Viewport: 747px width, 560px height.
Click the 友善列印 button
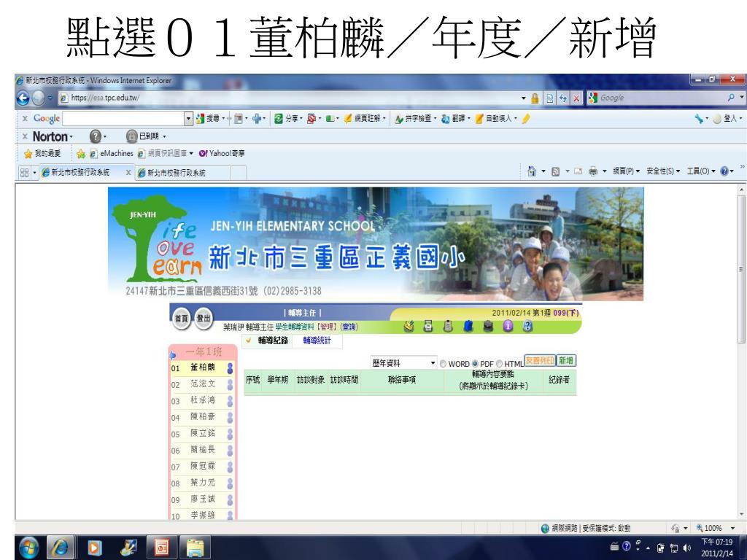(x=540, y=360)
